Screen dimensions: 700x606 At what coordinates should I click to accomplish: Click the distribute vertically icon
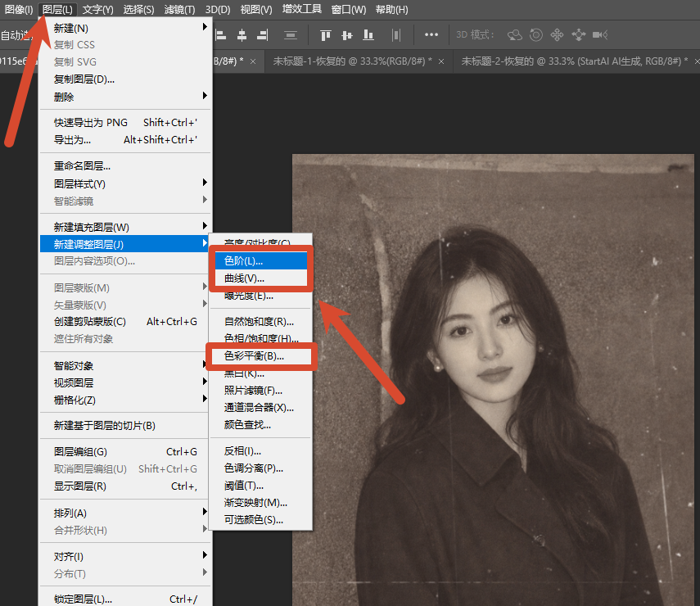(291, 35)
